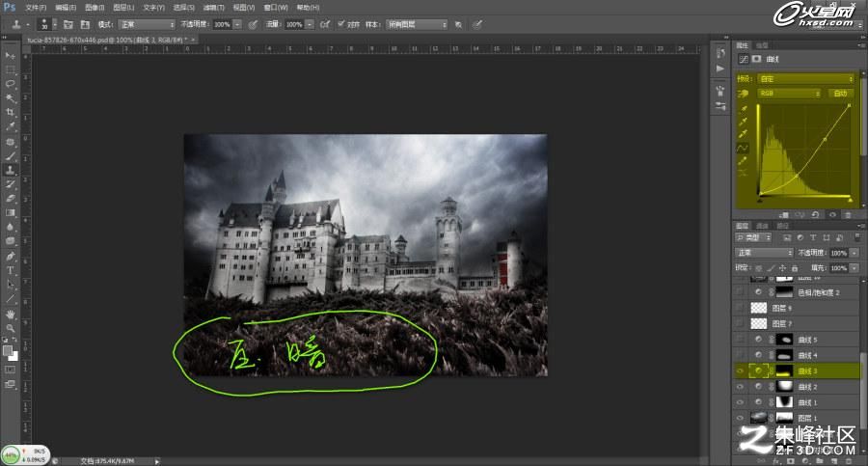Show the 曲线 4 layer
The height and width of the screenshot is (466, 868).
click(x=740, y=355)
